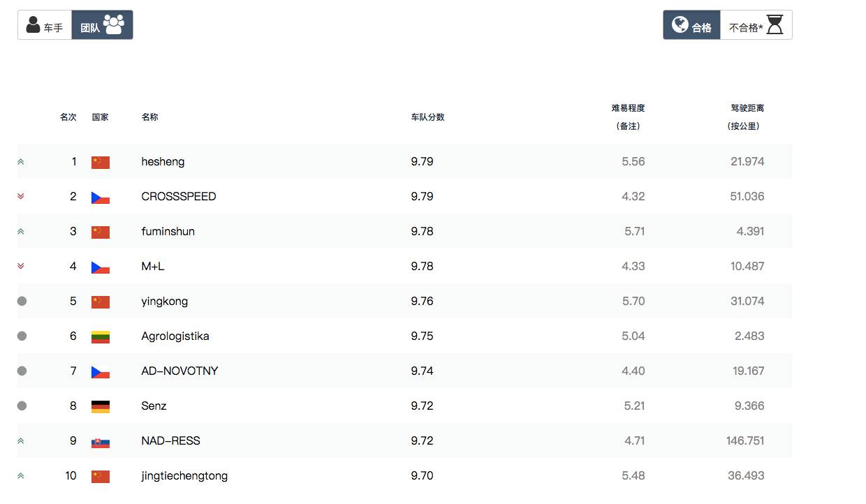Select jingtiechengtong's distance value 36.493

(746, 475)
